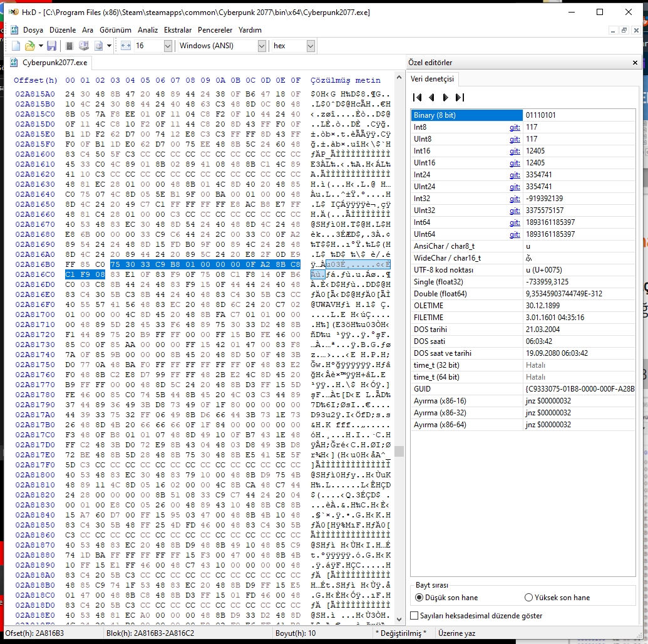Image resolution: width=648 pixels, height=644 pixels.
Task: Click the git link for UInt64
Action: (515, 234)
